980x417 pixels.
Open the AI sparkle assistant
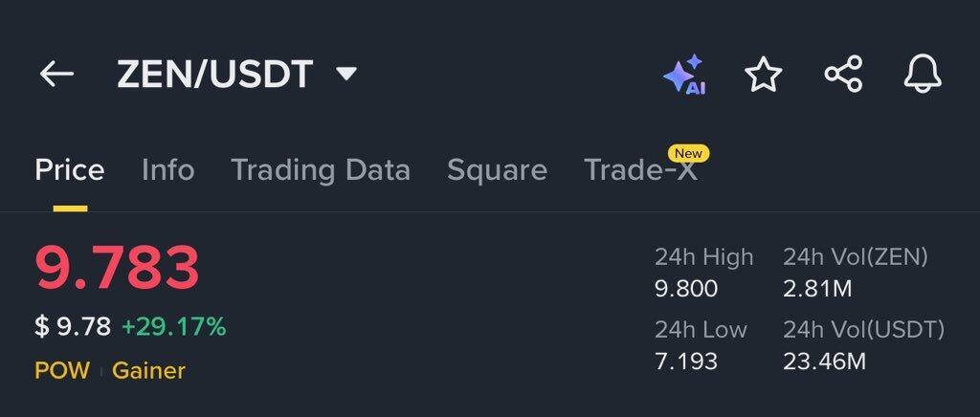[684, 75]
